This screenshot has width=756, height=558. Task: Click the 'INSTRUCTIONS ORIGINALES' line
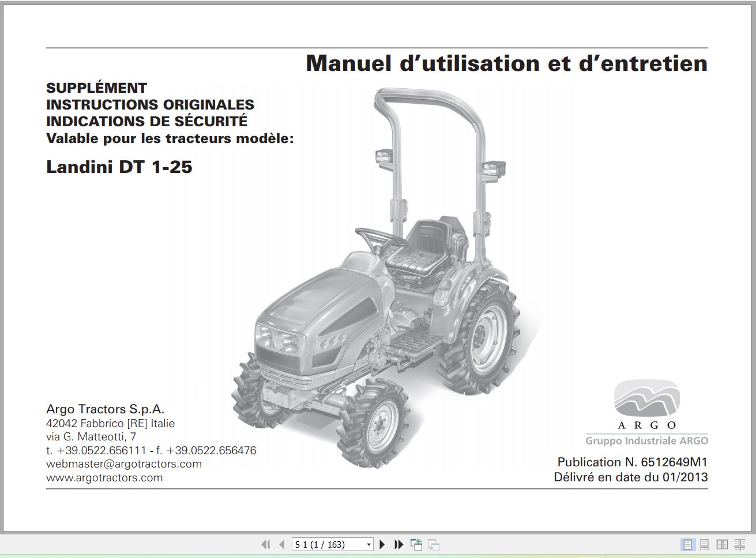(x=150, y=104)
